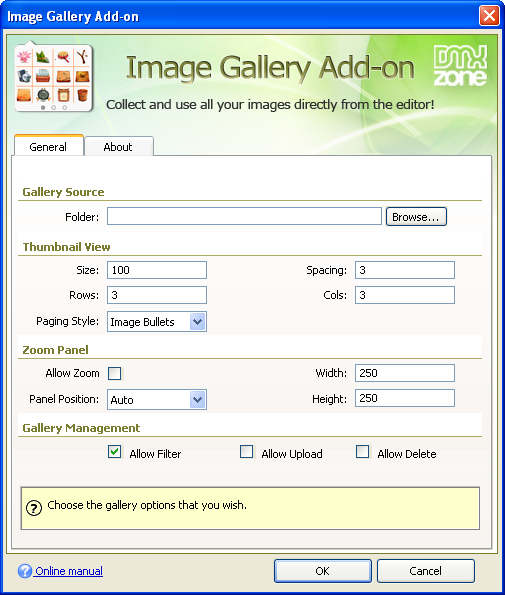
Task: Click the image gallery thumbnail grid icon
Action: (53, 77)
